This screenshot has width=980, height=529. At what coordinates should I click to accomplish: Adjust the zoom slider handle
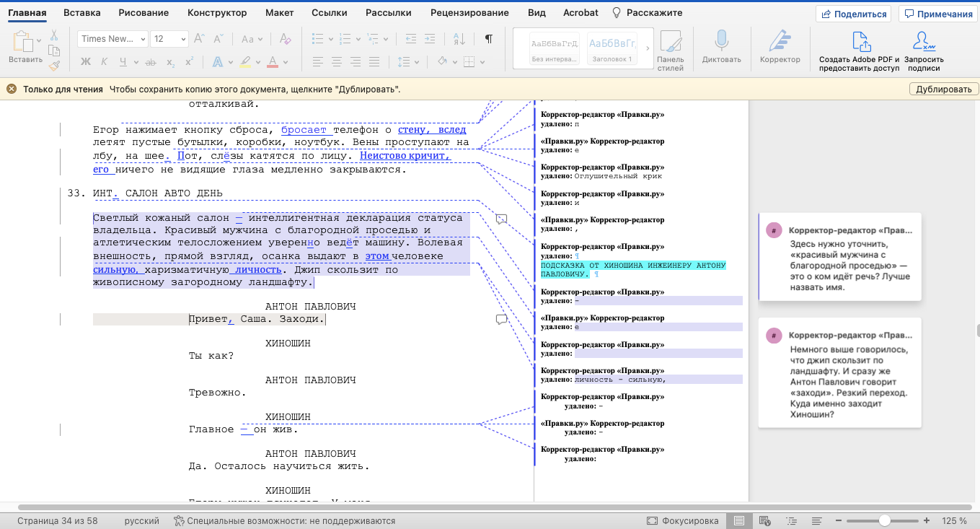(884, 520)
